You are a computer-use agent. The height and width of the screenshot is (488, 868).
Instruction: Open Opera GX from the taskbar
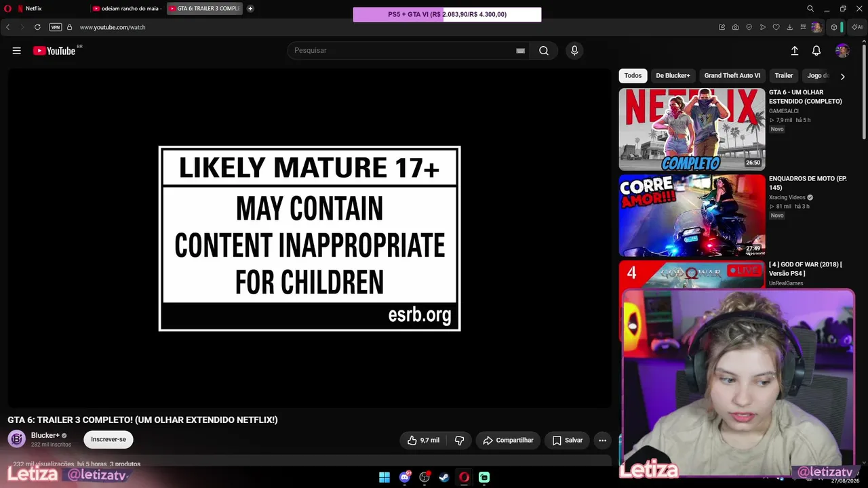(464, 477)
